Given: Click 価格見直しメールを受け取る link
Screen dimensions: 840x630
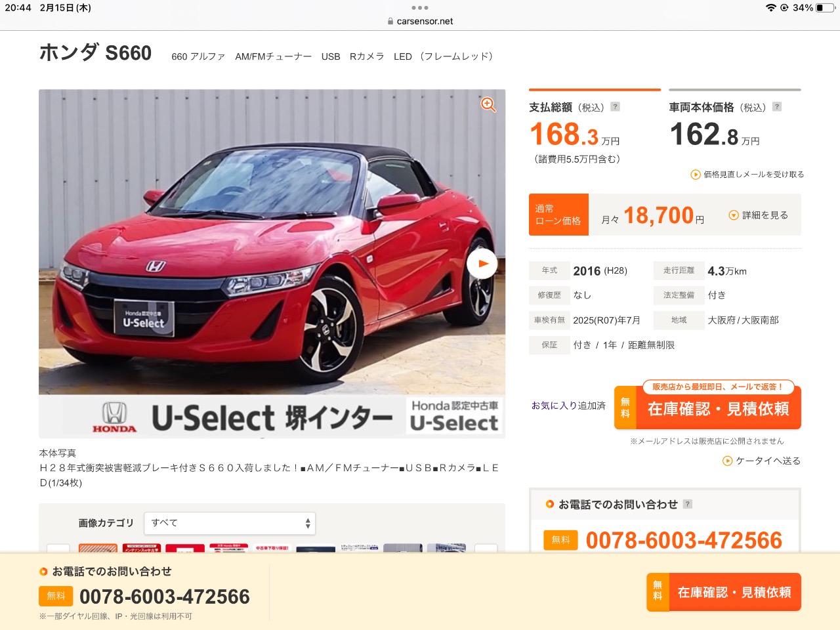Looking at the screenshot, I should click(x=747, y=175).
